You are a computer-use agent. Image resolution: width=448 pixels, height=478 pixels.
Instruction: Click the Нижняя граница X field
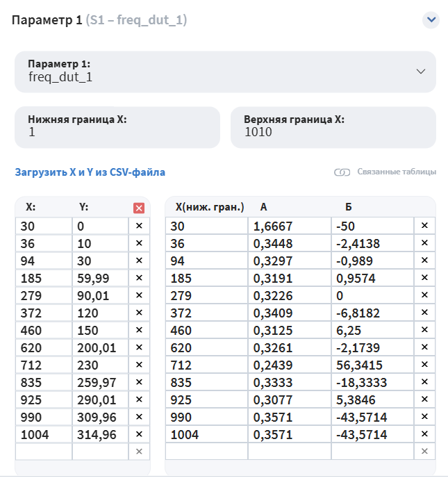(117, 126)
